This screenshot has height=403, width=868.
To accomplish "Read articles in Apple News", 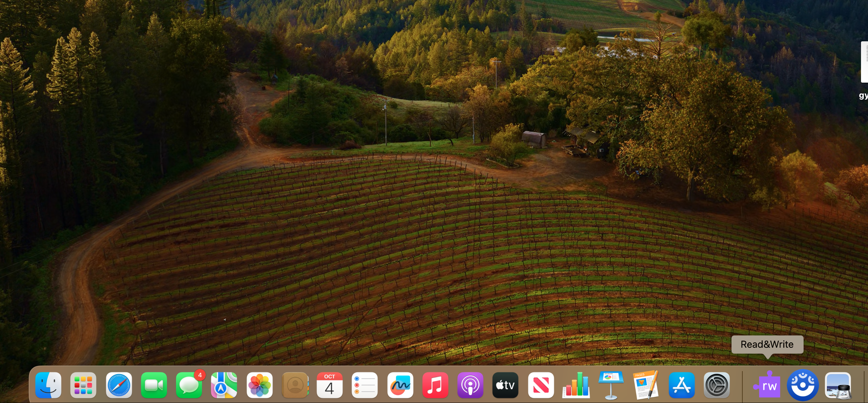I will tap(541, 385).
